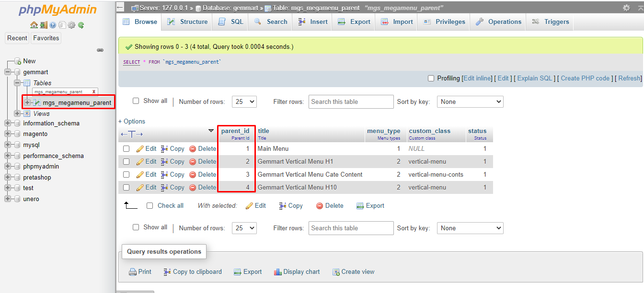Click the log out door icon
Screen dimensions: 644x293
point(44,25)
